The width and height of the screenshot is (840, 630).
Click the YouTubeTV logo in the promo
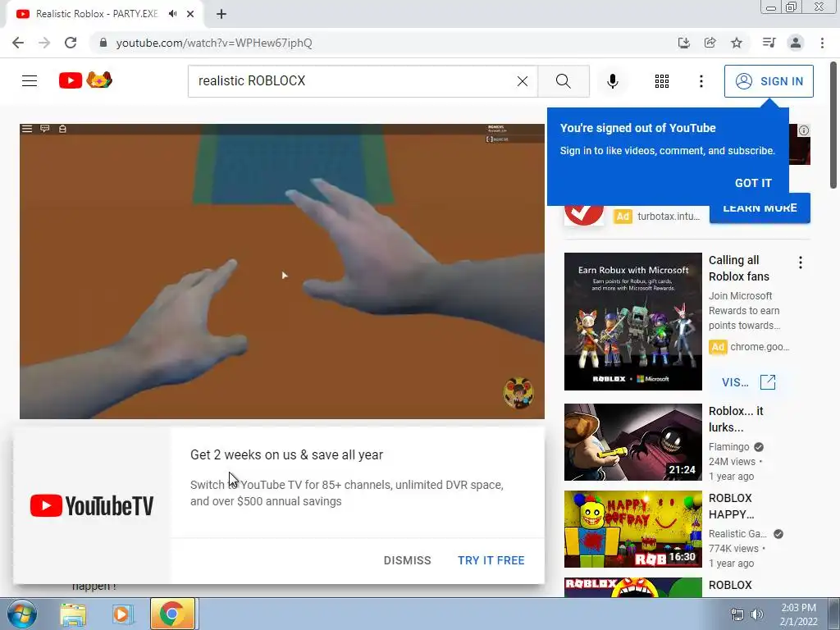92,505
